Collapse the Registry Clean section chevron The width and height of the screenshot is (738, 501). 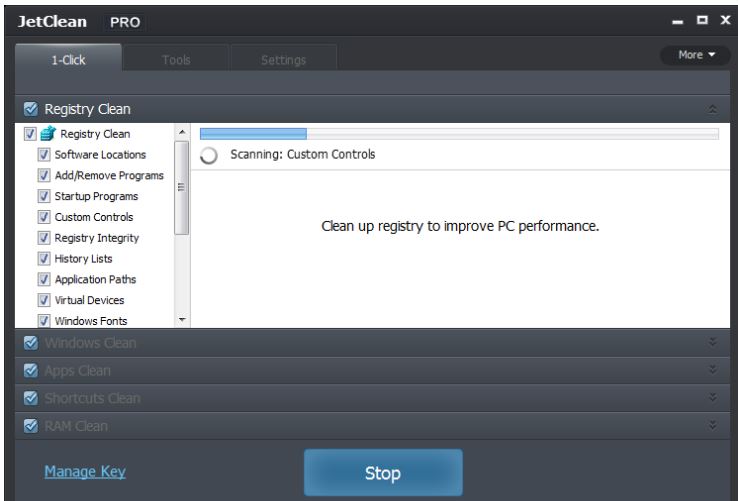[713, 109]
